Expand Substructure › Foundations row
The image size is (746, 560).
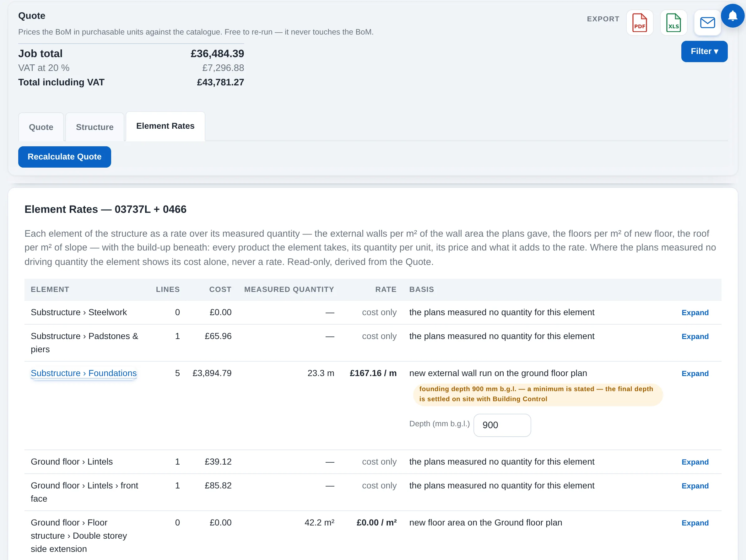695,374
